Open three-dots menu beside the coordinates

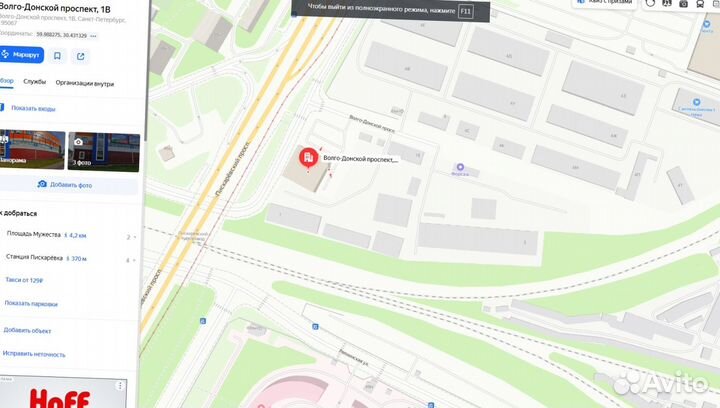coord(94,36)
